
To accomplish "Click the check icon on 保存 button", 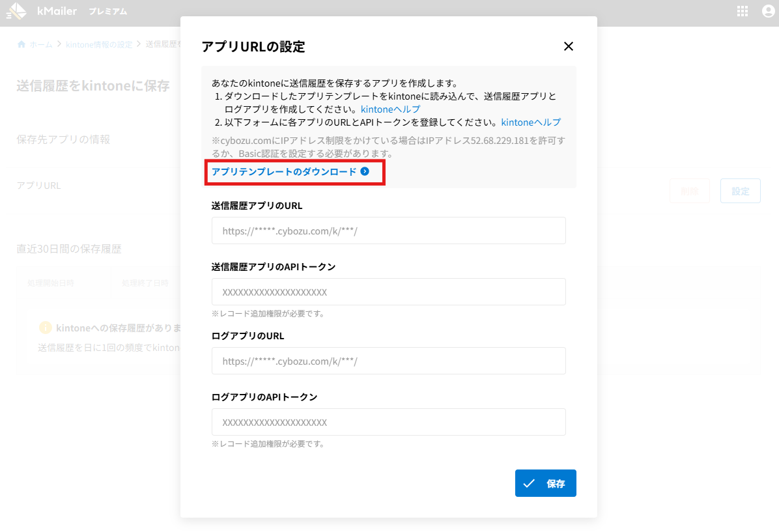I will coord(529,483).
